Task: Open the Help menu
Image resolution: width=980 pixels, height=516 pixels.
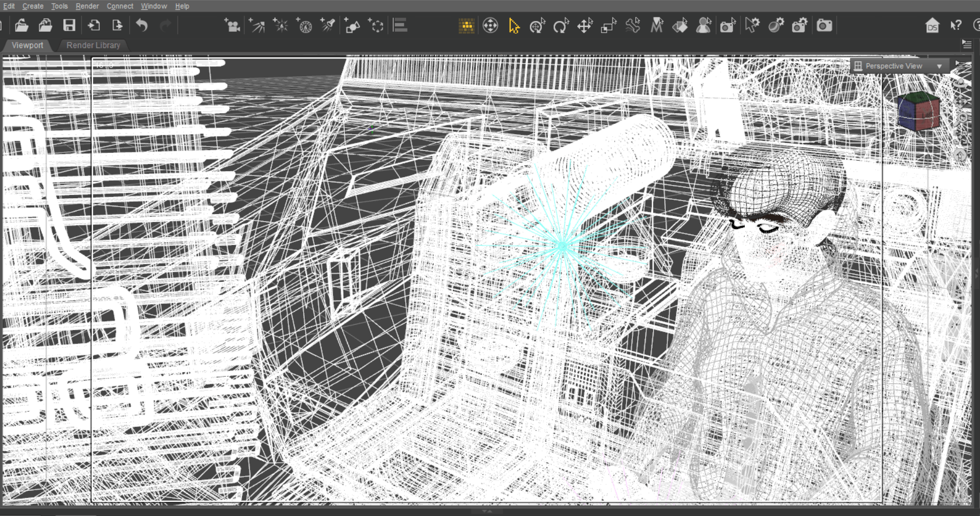Action: 182,6
